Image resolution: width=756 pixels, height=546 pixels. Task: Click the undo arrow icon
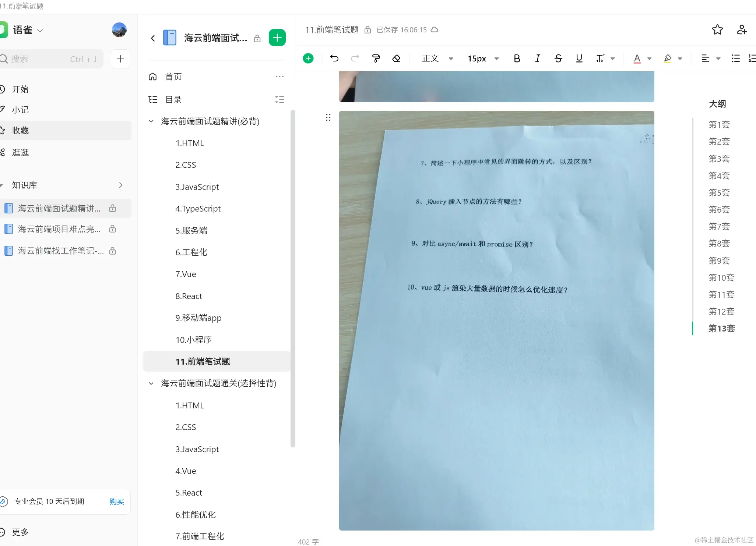[x=334, y=58]
